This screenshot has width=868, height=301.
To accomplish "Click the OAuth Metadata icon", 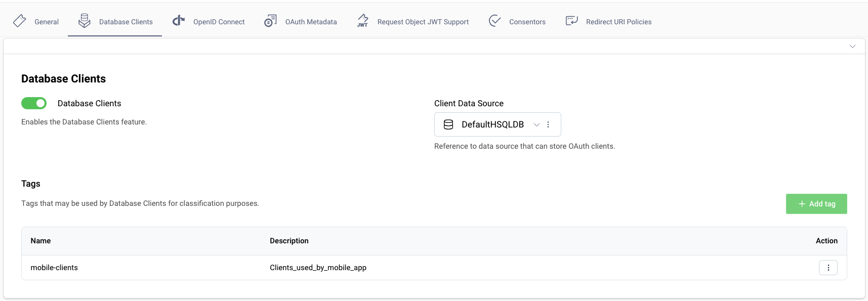I will click(x=270, y=21).
